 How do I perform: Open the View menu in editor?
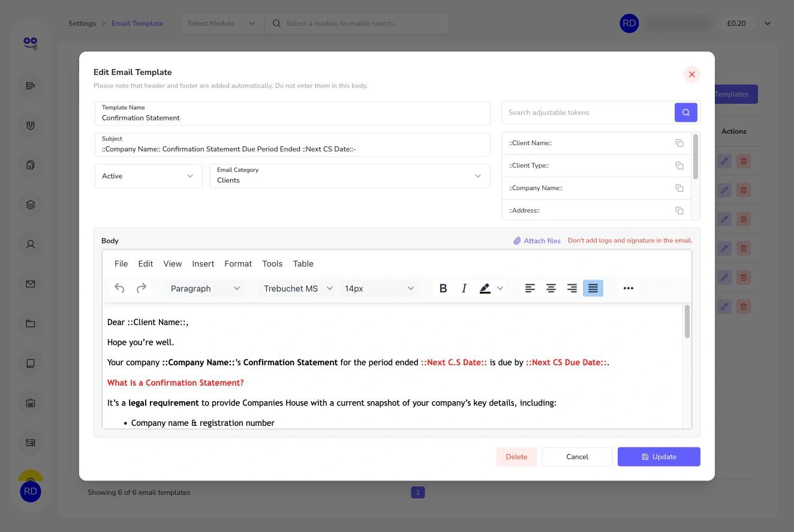(x=173, y=264)
